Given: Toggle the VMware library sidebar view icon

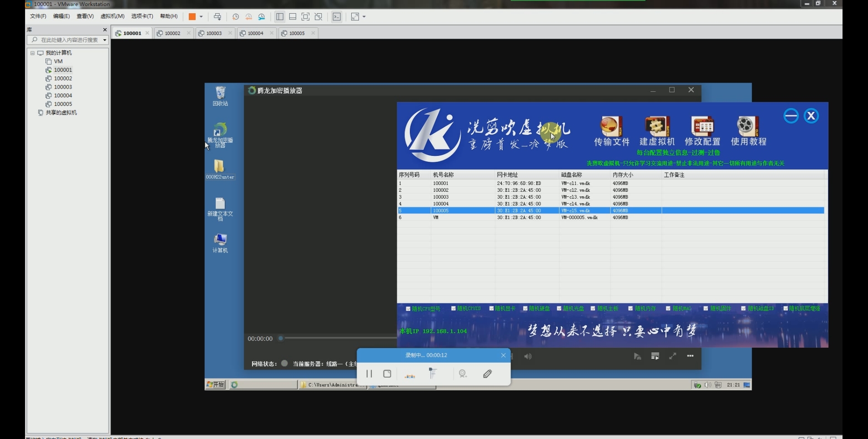Looking at the screenshot, I should (280, 17).
